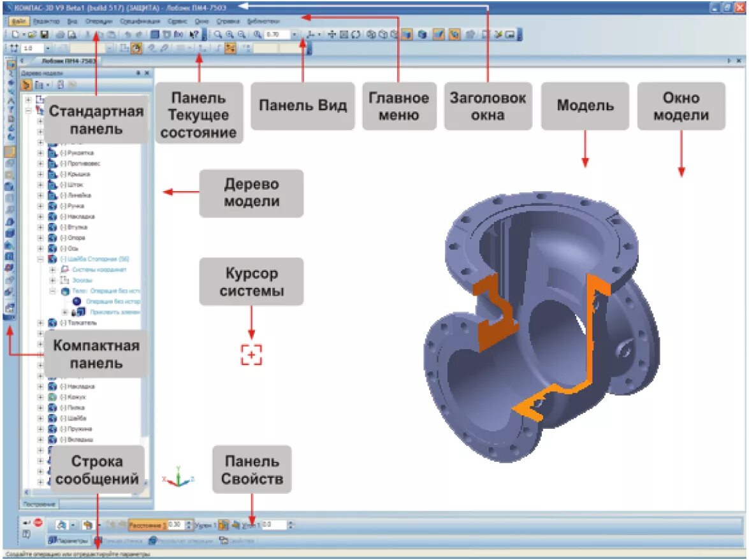
Task: Click the New document icon
Action: 15,34
